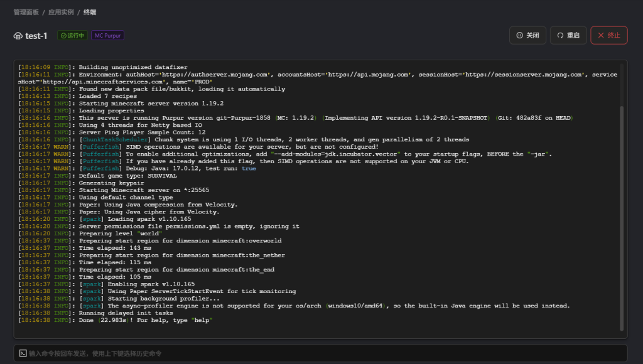643x364 pixels.
Task: Click the power icon in 关闭 button
Action: click(519, 36)
